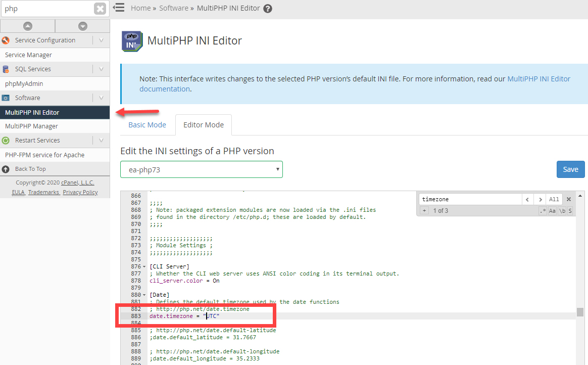Image resolution: width=588 pixels, height=365 pixels.
Task: Fold the [CLI Server] section at line 876
Action: [x=144, y=267]
